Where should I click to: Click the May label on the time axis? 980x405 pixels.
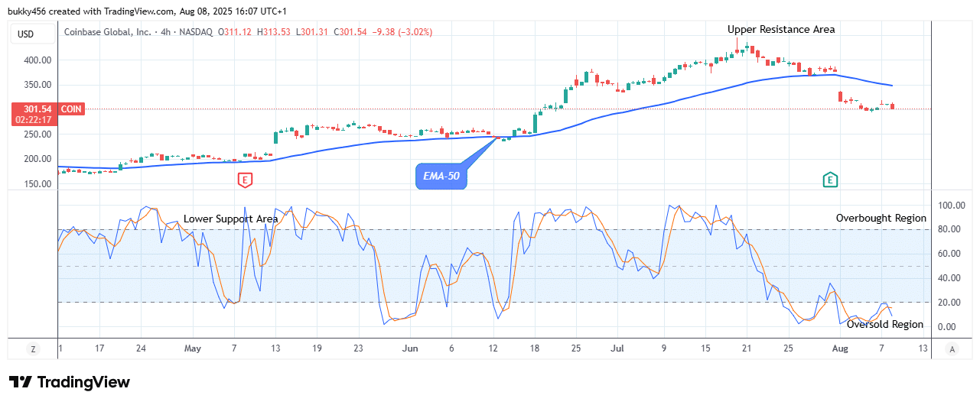tap(192, 348)
